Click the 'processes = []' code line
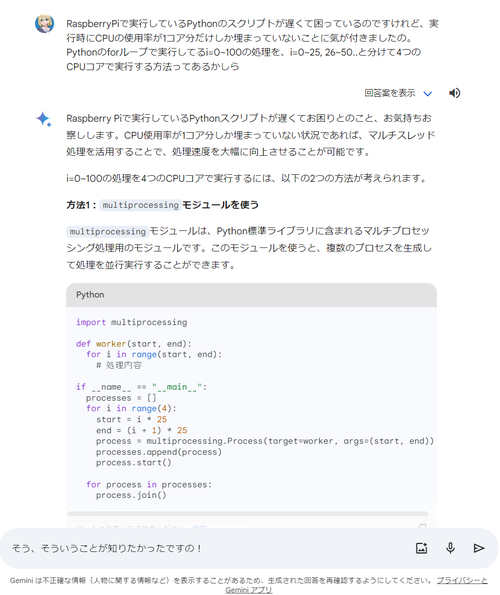This screenshot has height=595, width=500. (x=121, y=398)
